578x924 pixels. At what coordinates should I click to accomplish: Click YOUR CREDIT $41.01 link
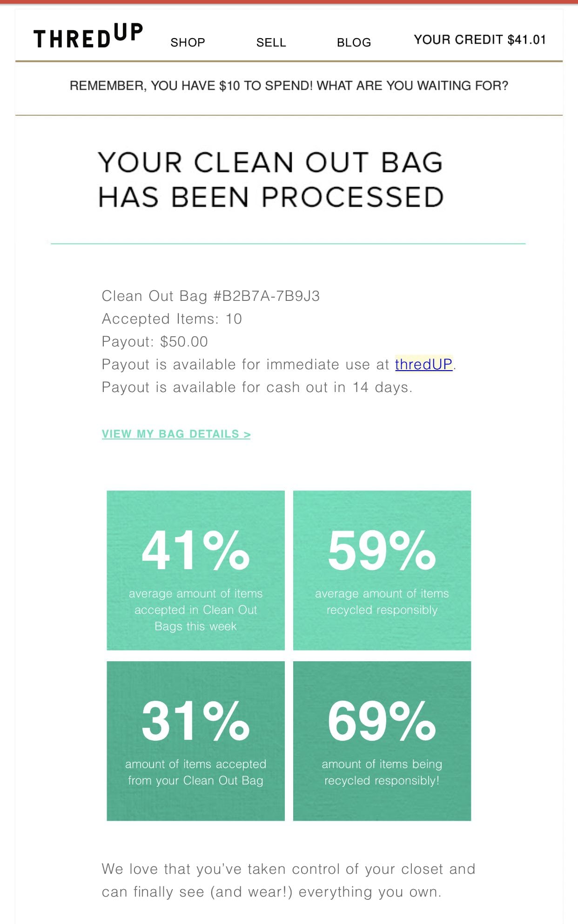click(480, 40)
